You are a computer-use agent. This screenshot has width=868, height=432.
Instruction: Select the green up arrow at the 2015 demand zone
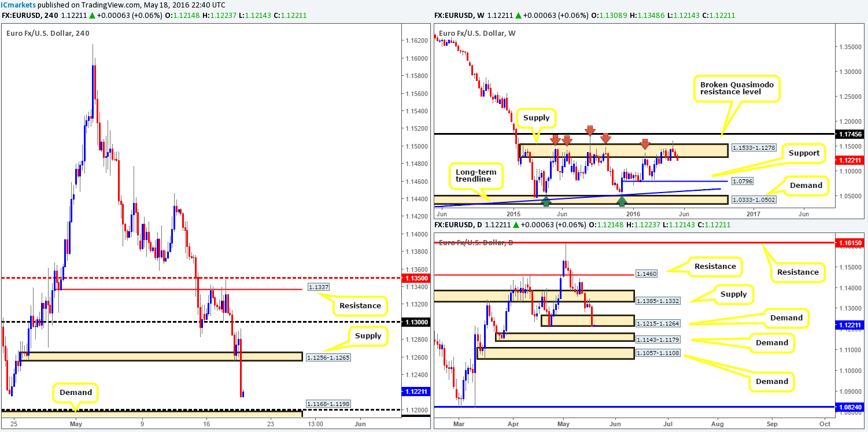tap(546, 202)
